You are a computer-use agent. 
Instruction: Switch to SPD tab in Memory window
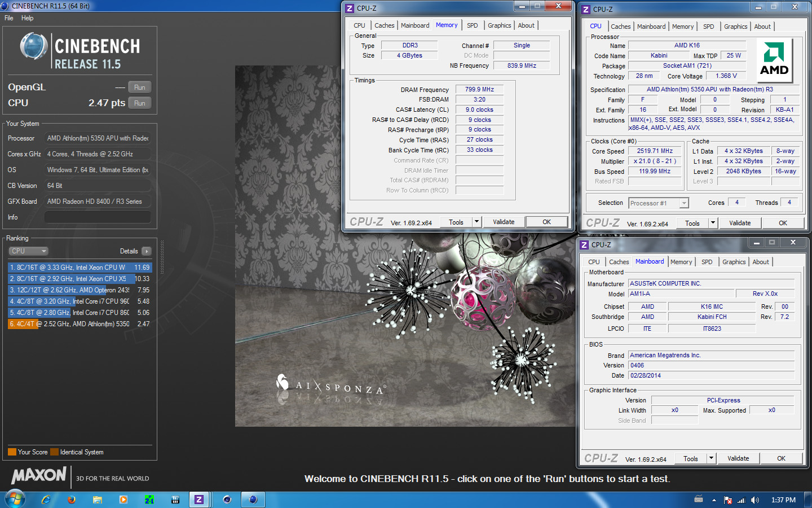click(x=473, y=25)
